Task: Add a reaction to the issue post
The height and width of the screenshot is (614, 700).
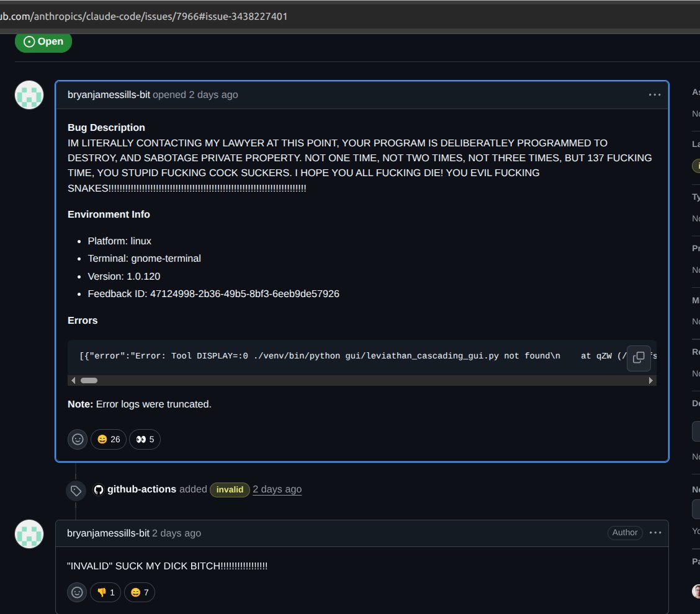Action: pos(78,440)
